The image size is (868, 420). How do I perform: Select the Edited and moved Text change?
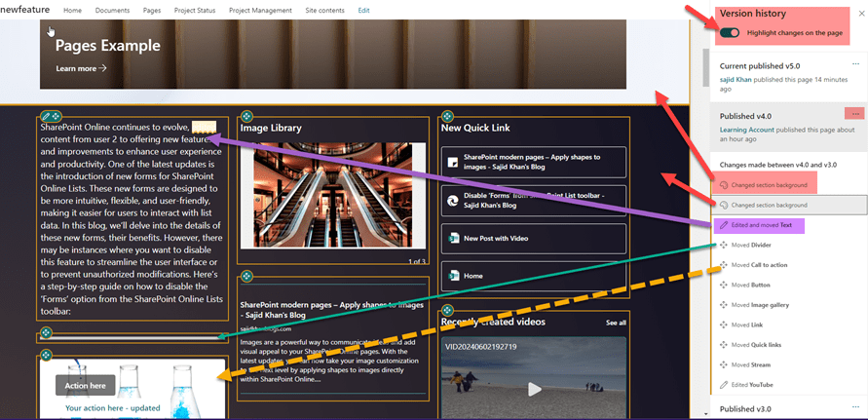[759, 225]
